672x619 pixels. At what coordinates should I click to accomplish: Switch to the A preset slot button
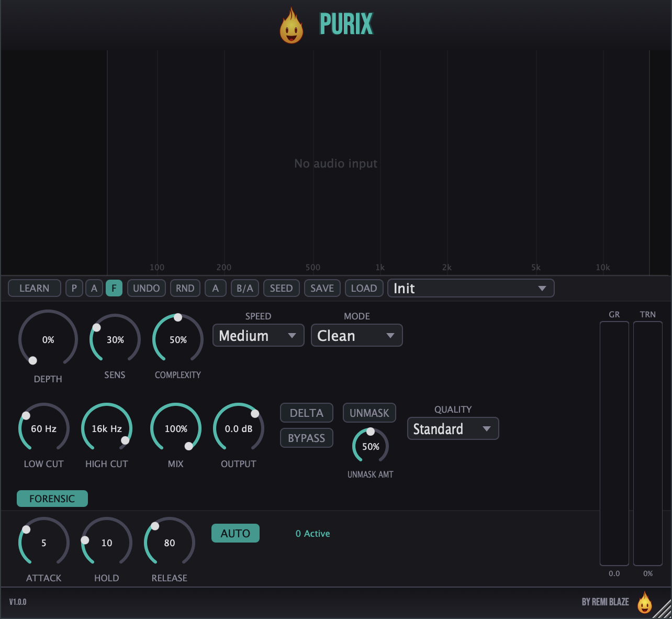(216, 288)
